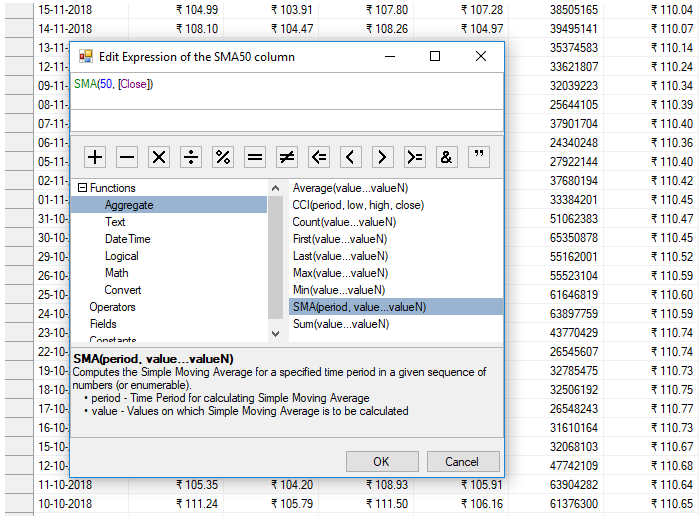Select volume cell 61376300
Viewport: 699px width, 518px height.
pyautogui.click(x=556, y=504)
